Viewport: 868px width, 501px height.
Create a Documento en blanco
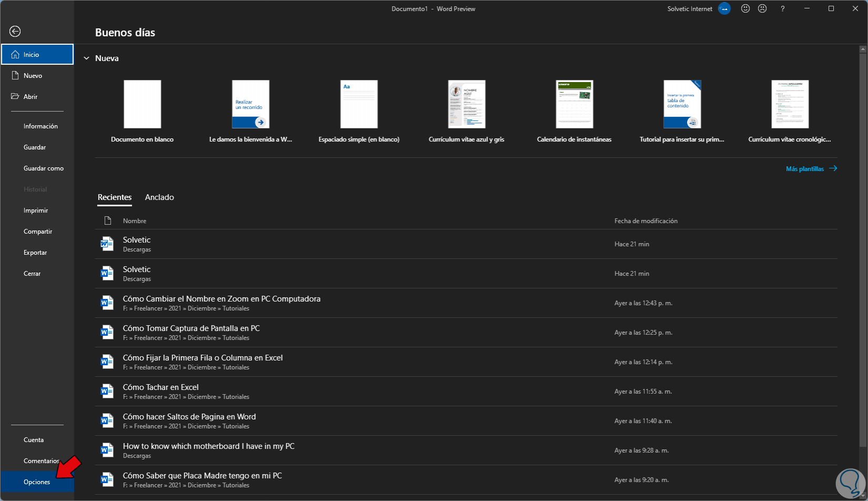[x=142, y=112]
